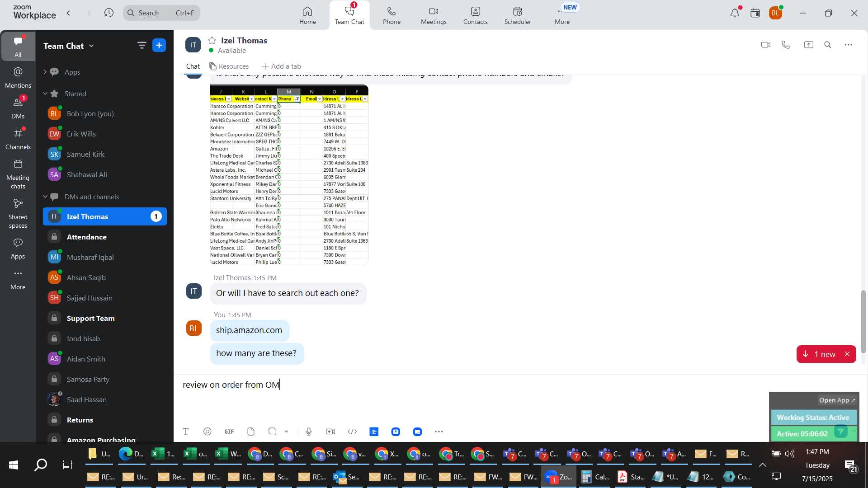Open the Support Team channel

pos(105,318)
